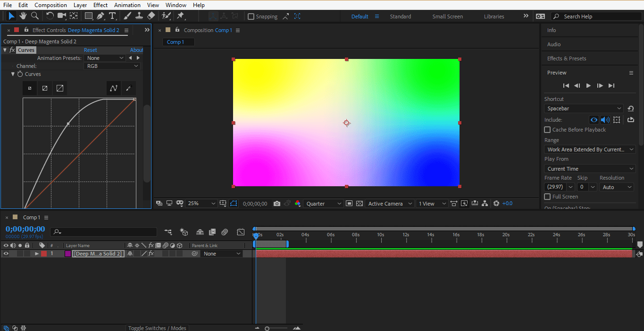The image size is (644, 331).
Task: Open the Channel RGB dropdown
Action: pos(112,66)
